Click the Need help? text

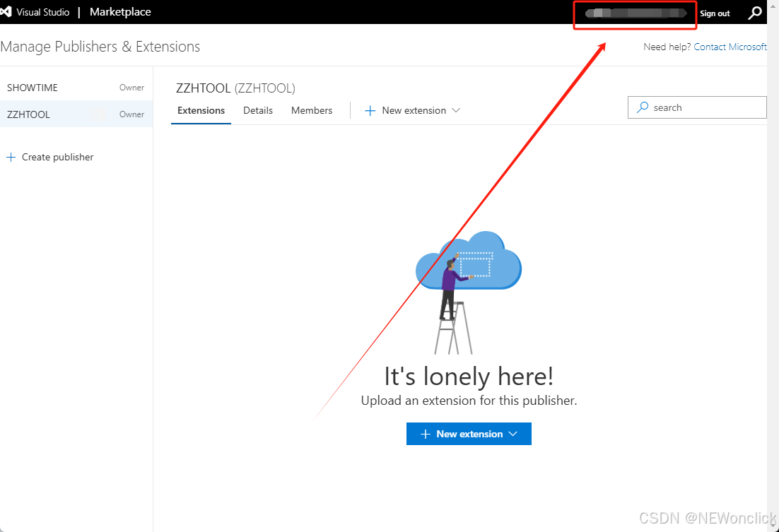(667, 47)
